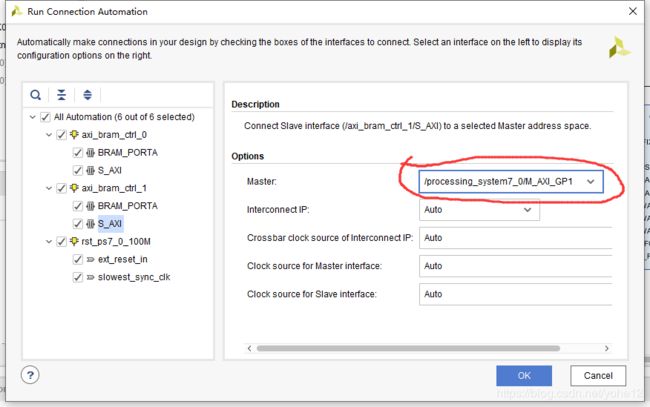Click the axi_bram_ctrl_1 block icon
The image size is (650, 407).
(74, 188)
